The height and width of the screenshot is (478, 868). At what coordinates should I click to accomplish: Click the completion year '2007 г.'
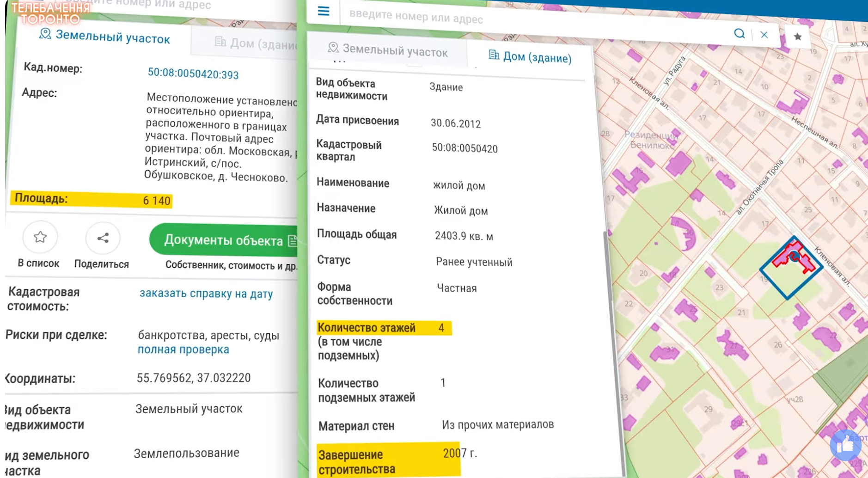pyautogui.click(x=460, y=453)
